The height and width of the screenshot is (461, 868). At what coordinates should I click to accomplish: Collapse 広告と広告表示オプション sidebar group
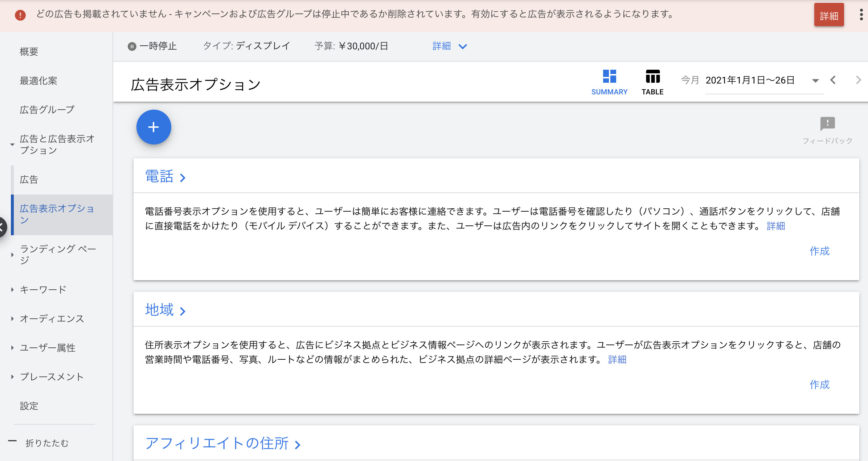(12, 144)
